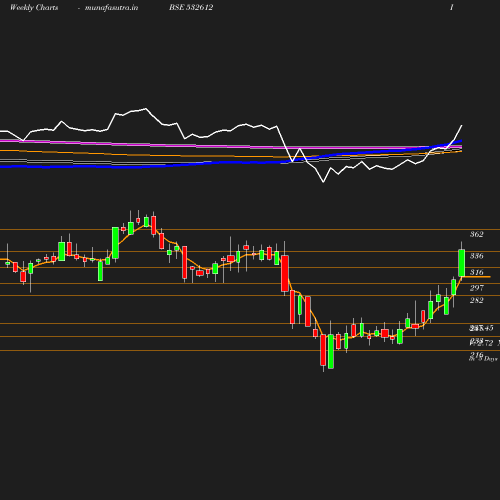500x500 pixels.
Task: Select the 297 price level label
Action: [477, 288]
